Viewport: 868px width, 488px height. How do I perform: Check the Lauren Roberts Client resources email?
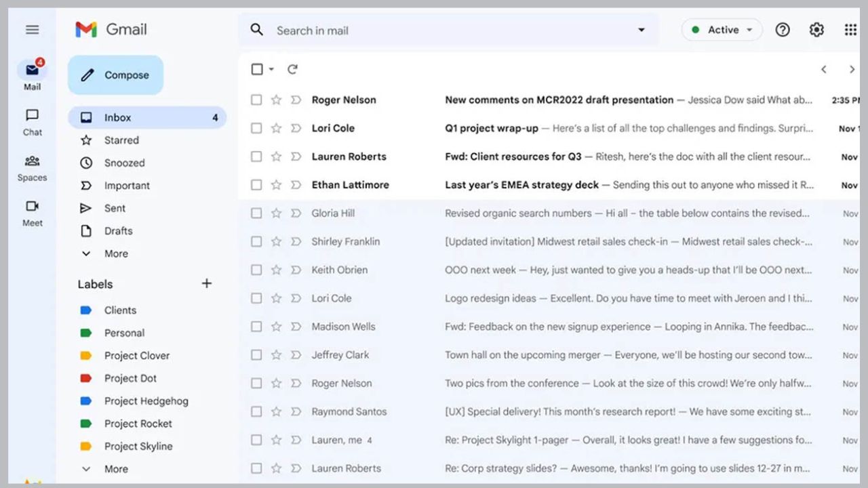point(256,157)
